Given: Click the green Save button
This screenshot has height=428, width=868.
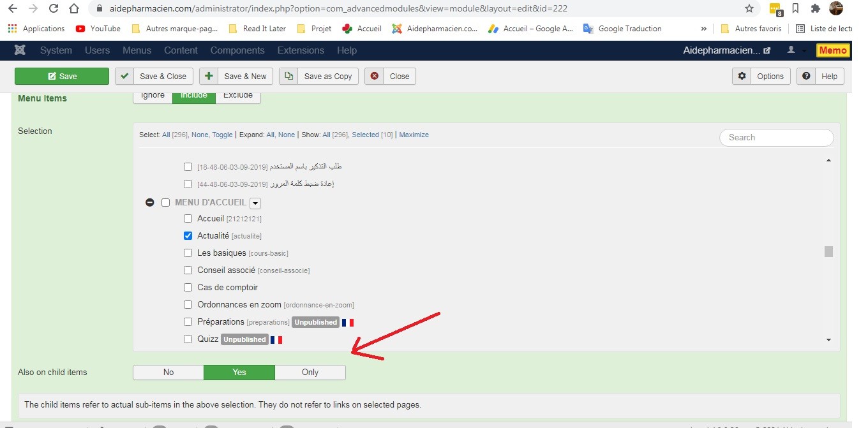Looking at the screenshot, I should coord(62,76).
